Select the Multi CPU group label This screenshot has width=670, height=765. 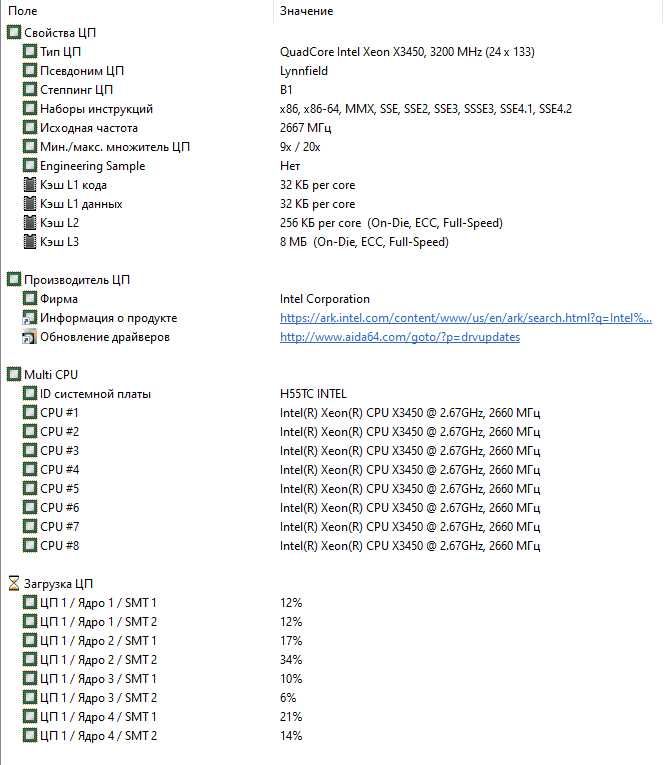coord(51,375)
